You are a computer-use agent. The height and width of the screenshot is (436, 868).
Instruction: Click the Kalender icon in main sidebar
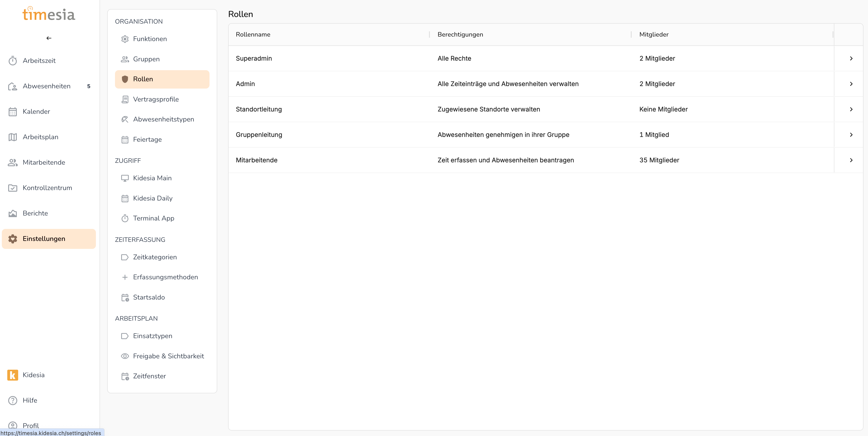coord(13,111)
